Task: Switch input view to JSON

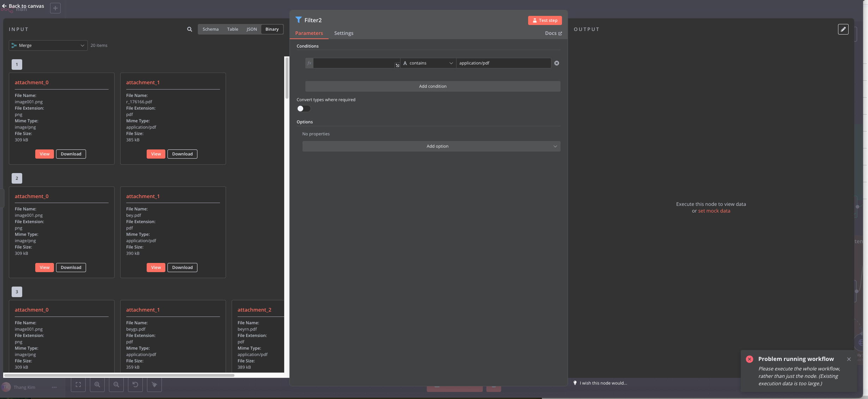Action: point(252,29)
